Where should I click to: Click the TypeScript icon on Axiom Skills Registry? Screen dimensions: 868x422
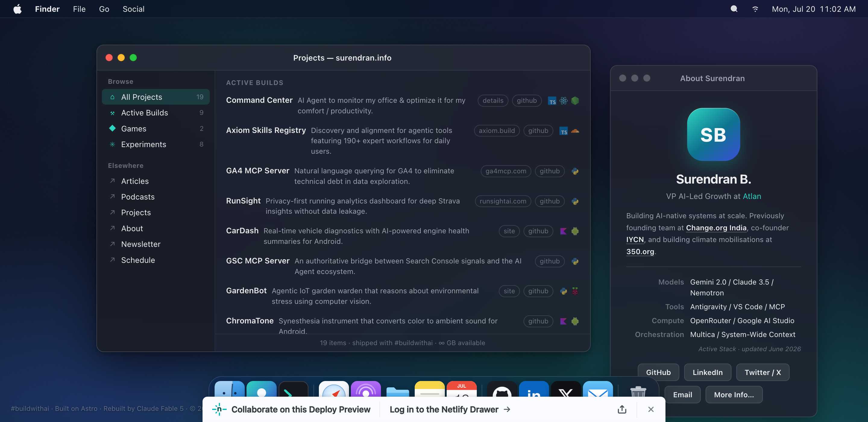coord(563,131)
